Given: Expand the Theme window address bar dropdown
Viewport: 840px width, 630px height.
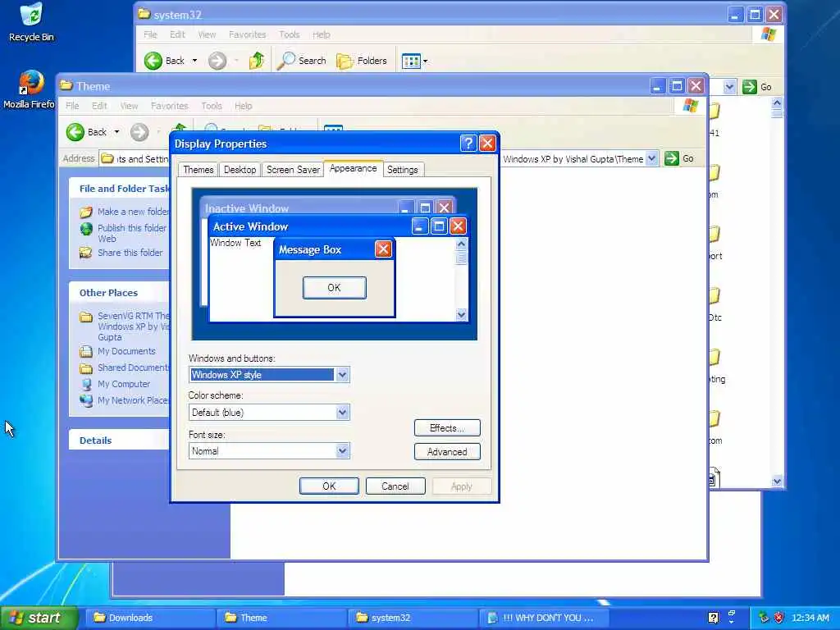Looking at the screenshot, I should pyautogui.click(x=652, y=158).
